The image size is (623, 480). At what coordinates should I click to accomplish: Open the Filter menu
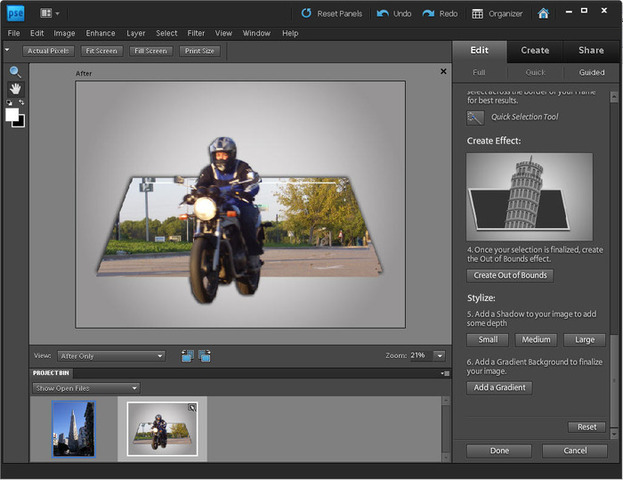coord(196,33)
